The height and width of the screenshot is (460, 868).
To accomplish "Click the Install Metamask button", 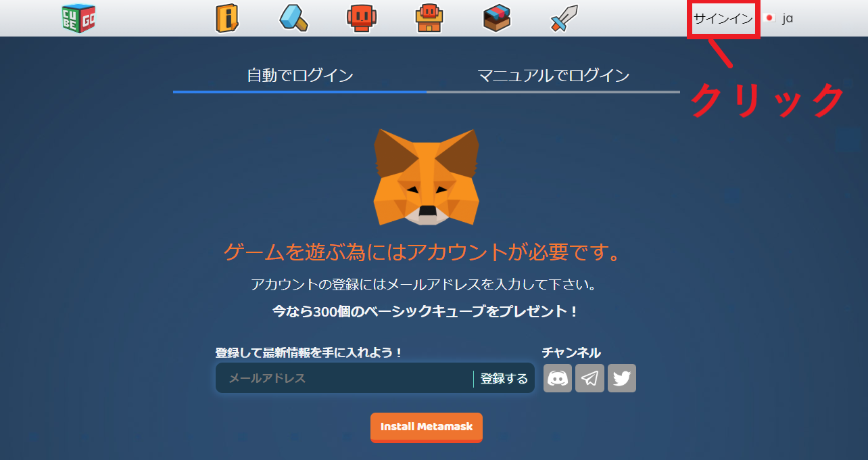I will [x=427, y=427].
